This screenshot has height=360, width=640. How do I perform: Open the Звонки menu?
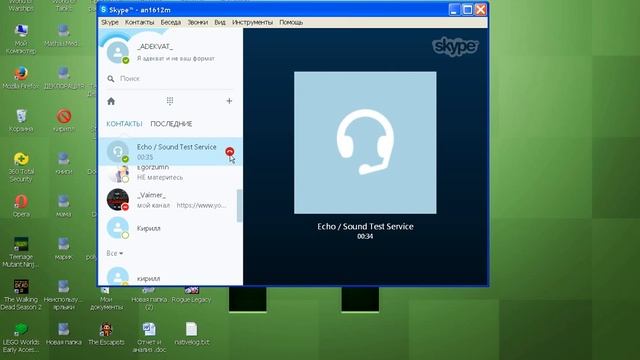pos(198,22)
